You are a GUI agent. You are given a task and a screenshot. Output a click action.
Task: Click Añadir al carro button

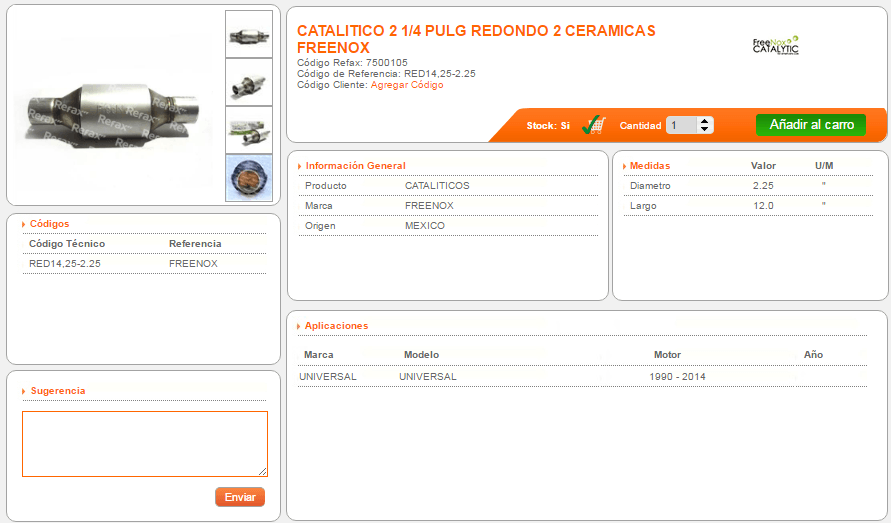click(811, 125)
